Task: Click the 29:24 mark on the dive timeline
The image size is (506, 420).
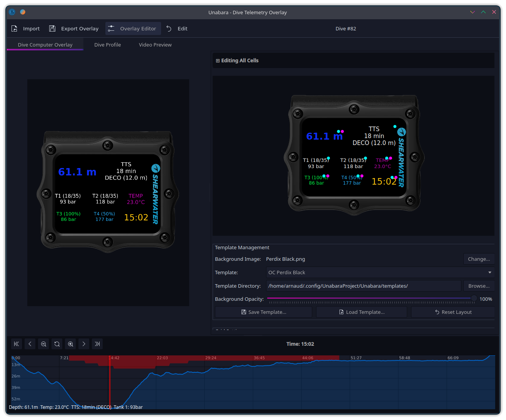Action: pos(211,358)
